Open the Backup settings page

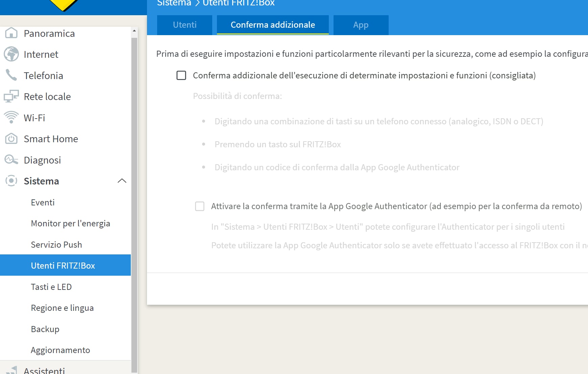pyautogui.click(x=45, y=329)
